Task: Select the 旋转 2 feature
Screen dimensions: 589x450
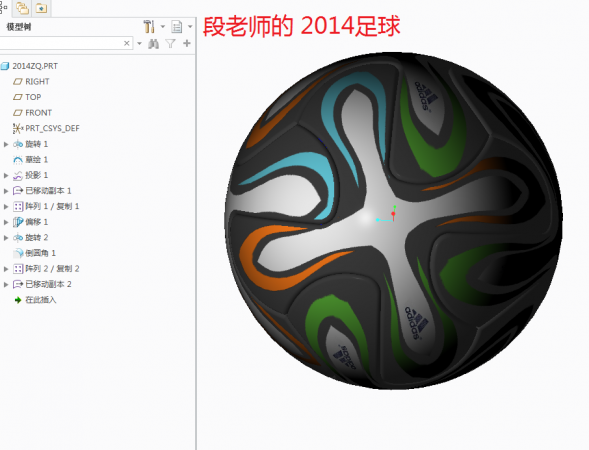Action: click(x=36, y=238)
